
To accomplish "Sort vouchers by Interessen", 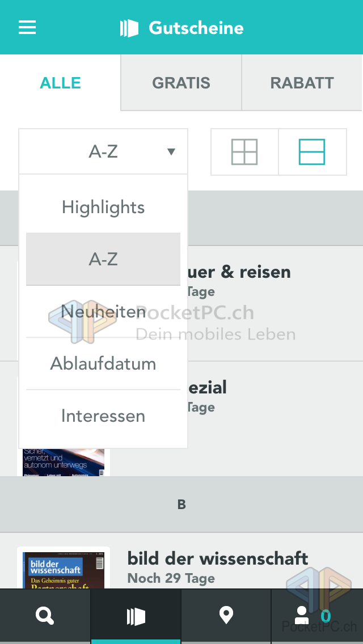I will pyautogui.click(x=103, y=416).
